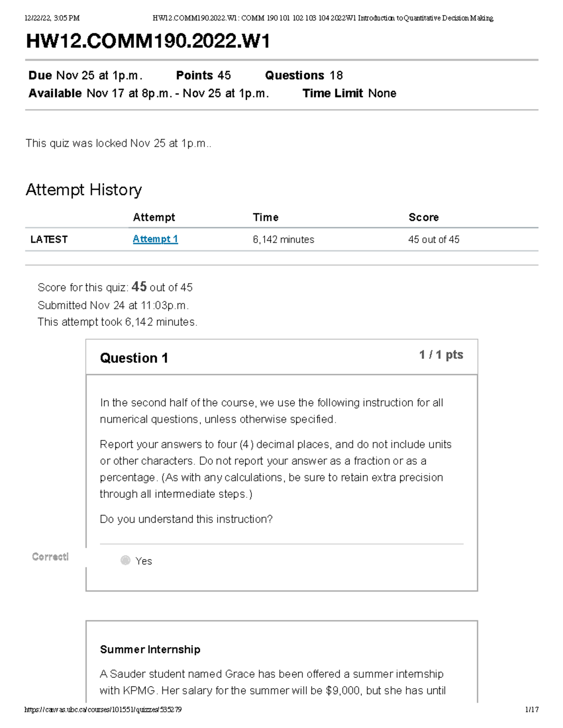
Task: Click the LATEST row label
Action: [x=49, y=240]
